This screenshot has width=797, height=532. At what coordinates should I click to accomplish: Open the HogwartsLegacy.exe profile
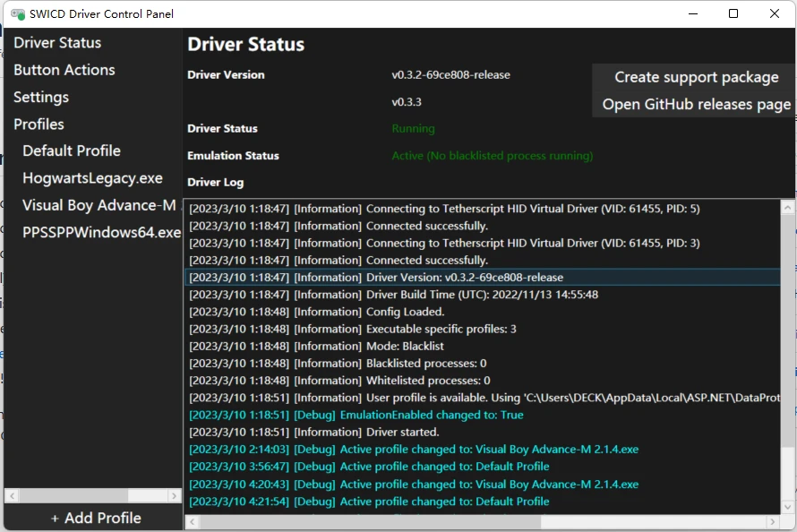pyautogui.click(x=92, y=178)
